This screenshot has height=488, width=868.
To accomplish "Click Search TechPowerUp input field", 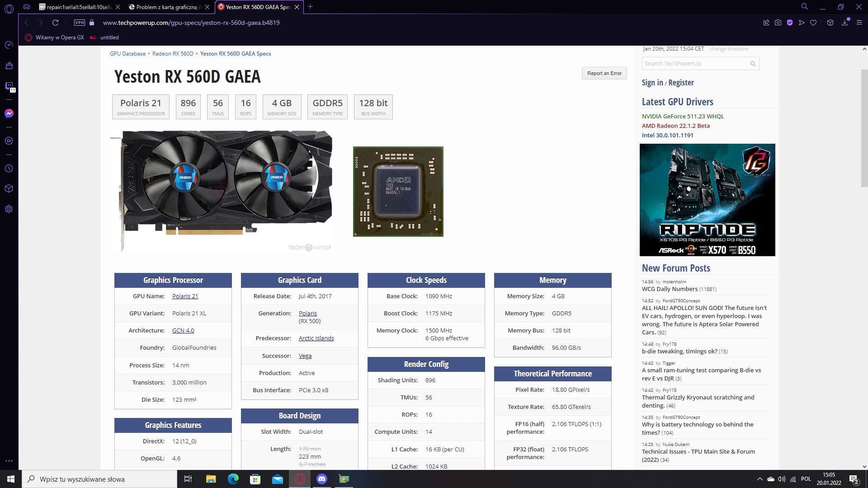I will pyautogui.click(x=695, y=64).
